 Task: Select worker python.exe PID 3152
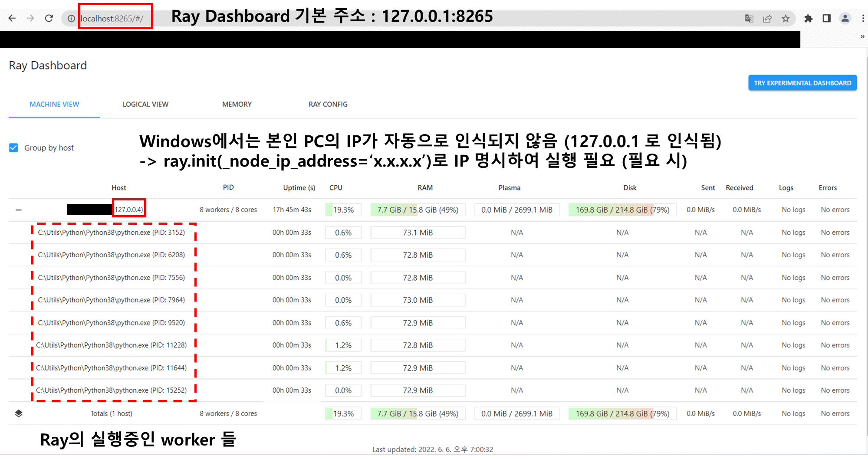(x=112, y=233)
